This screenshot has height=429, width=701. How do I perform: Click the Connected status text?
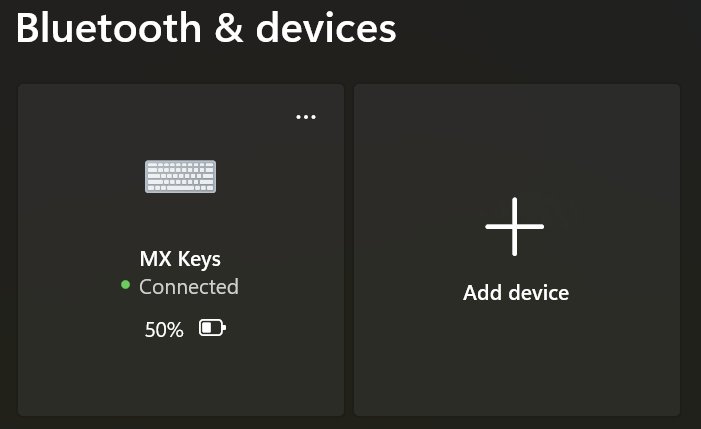click(189, 287)
